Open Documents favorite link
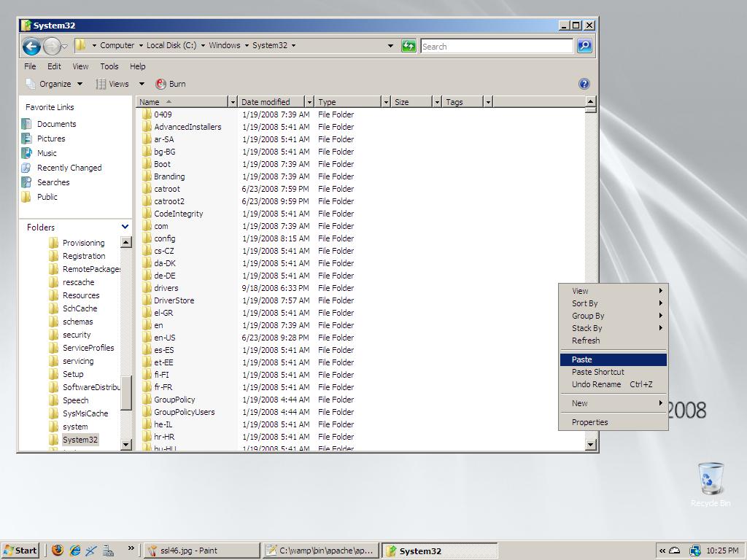Screen dimensions: 747x560 [x=56, y=124]
